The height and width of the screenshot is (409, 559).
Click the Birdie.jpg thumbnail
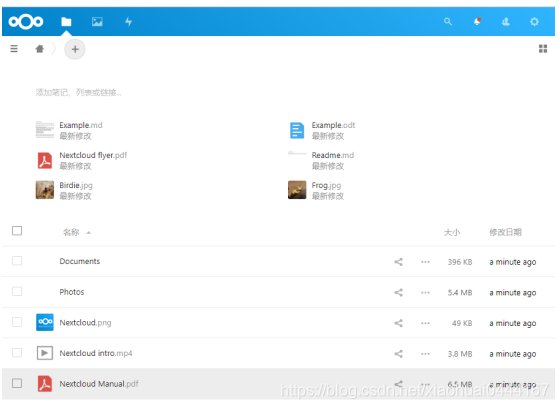point(45,190)
